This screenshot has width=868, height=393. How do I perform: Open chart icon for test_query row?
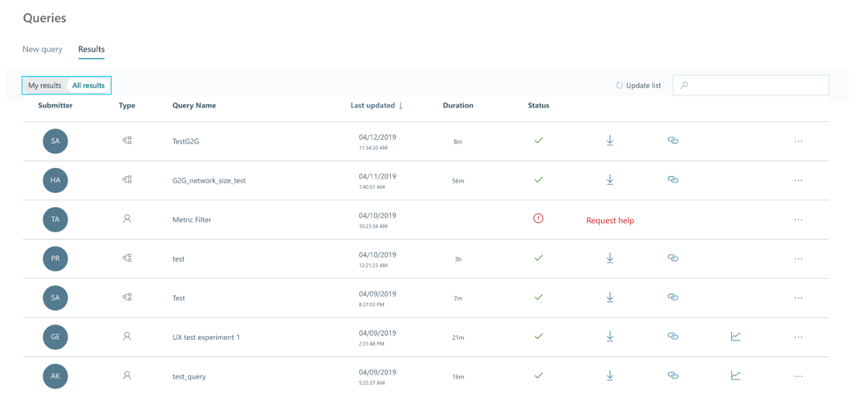735,376
